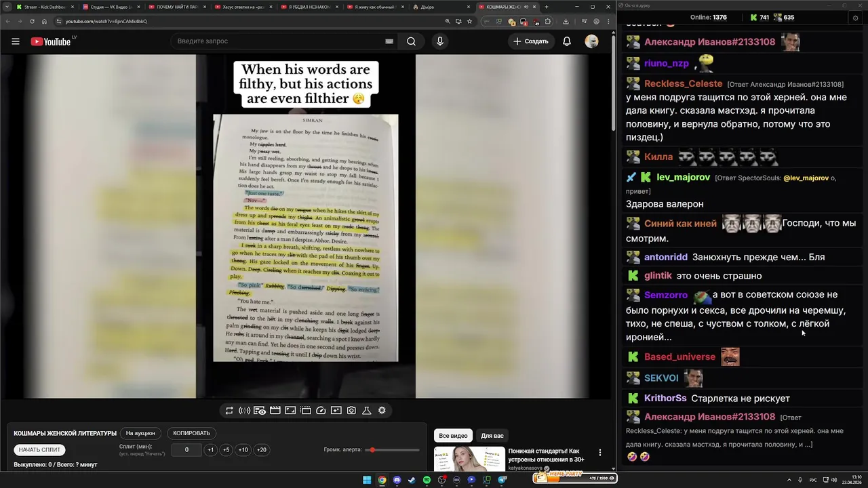Open video toolbar settings gear
Image resolution: width=868 pixels, height=488 pixels.
(382, 411)
